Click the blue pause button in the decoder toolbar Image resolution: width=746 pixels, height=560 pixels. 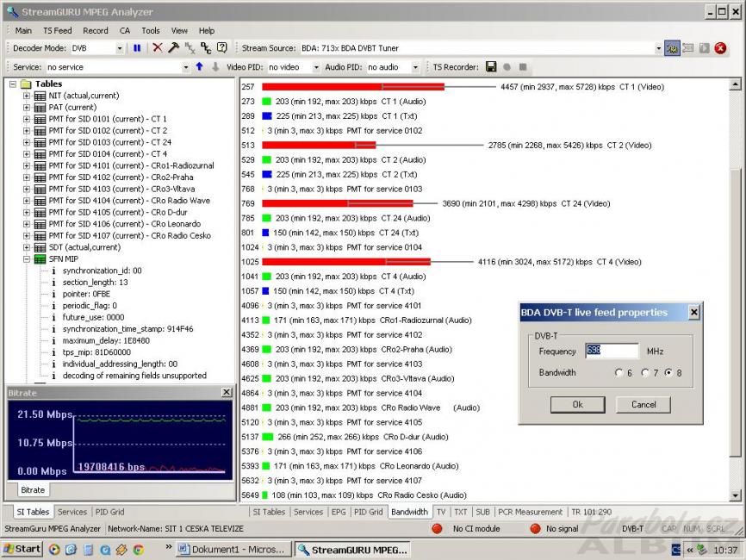(137, 48)
